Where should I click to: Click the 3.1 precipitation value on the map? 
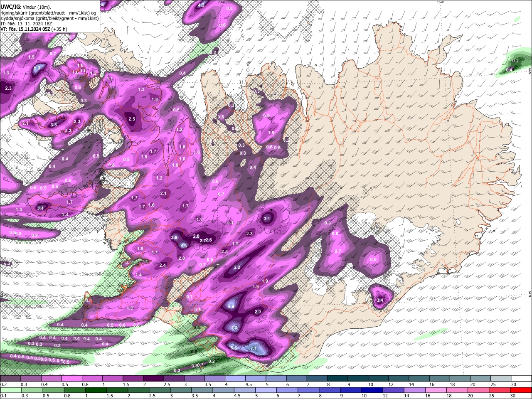click(x=267, y=219)
